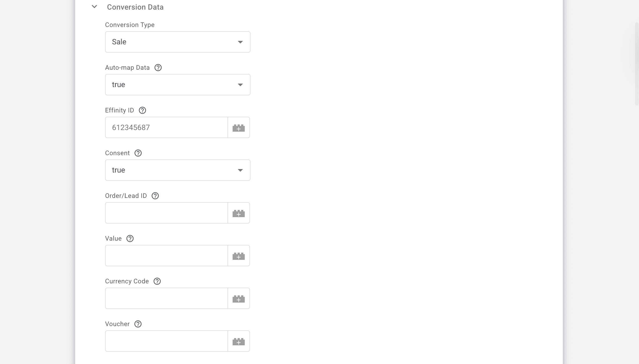Open the variable picker for Currency Code

(238, 298)
